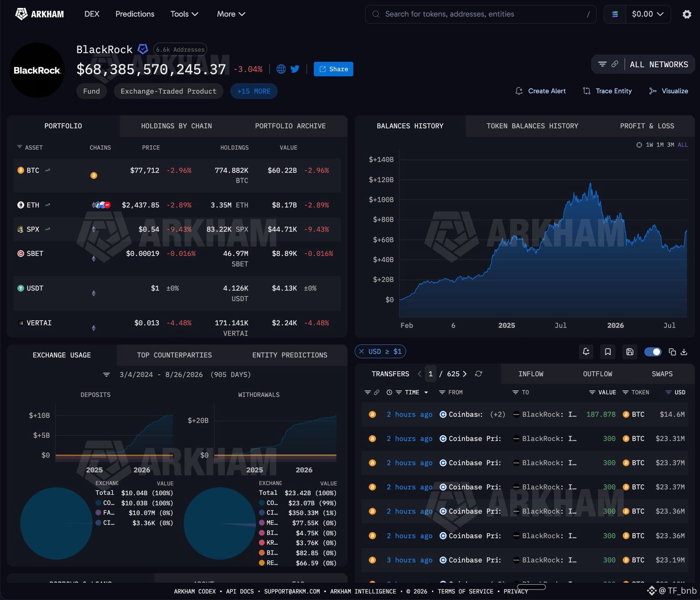Toggle the switch above the transfers table

tap(653, 352)
